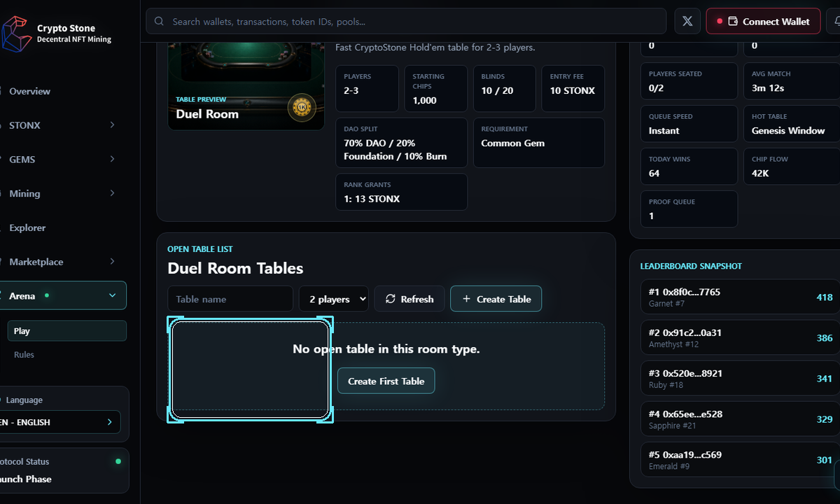Click the search magnifier icon
Image resolution: width=840 pixels, height=504 pixels.
[x=159, y=22]
